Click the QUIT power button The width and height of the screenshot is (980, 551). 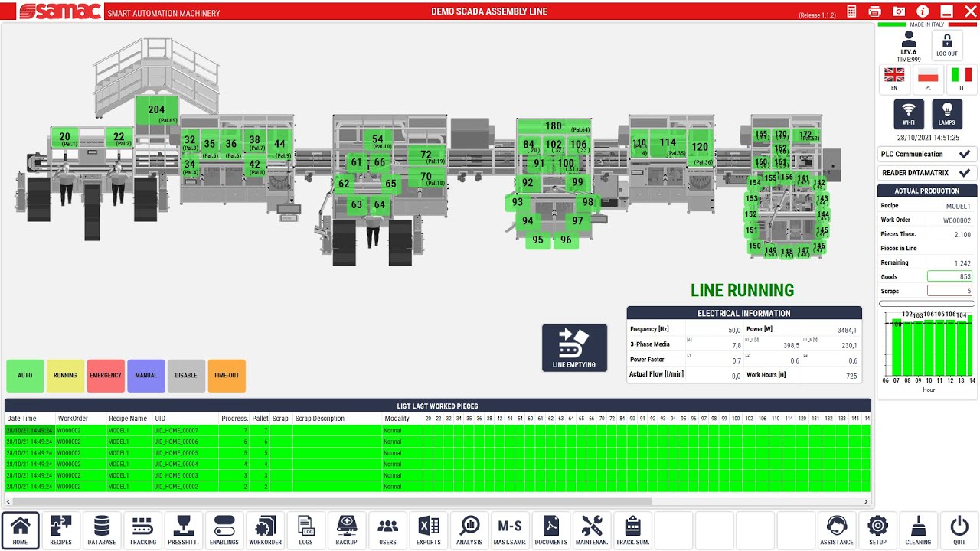click(x=959, y=530)
